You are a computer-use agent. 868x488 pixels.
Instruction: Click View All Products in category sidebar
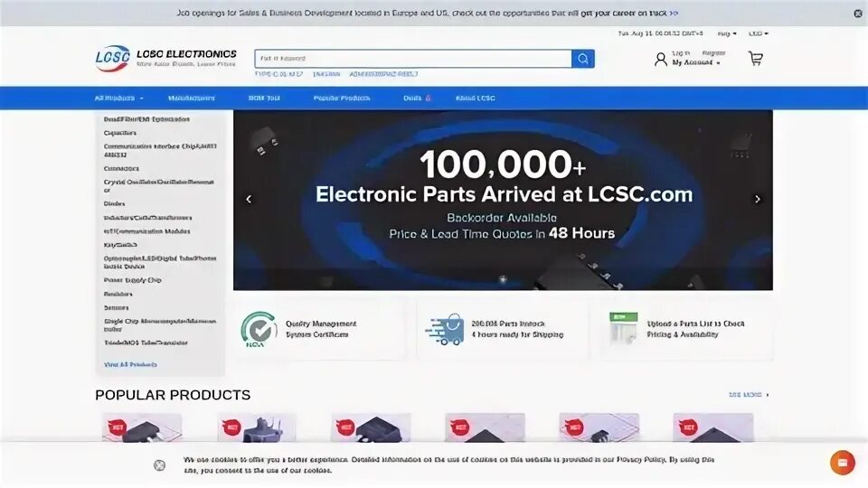pyautogui.click(x=130, y=364)
